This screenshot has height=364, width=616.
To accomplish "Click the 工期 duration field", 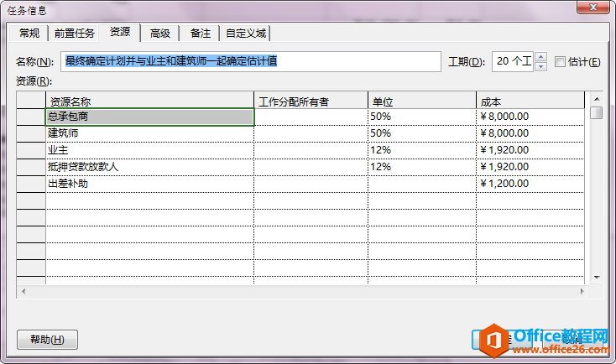I will point(513,62).
